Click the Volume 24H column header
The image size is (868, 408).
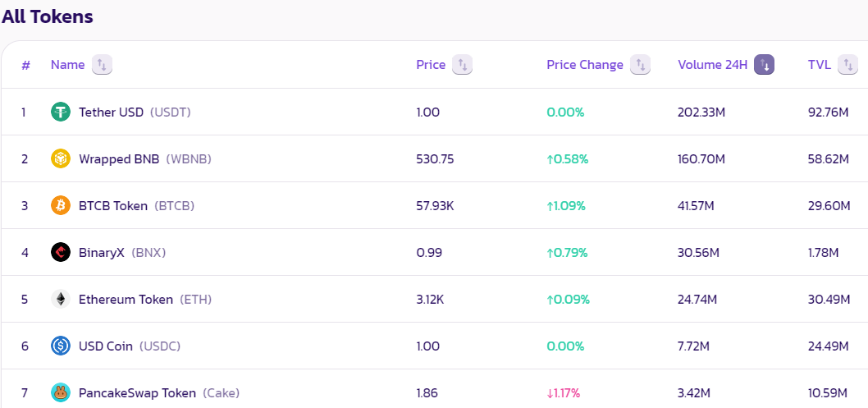712,65
